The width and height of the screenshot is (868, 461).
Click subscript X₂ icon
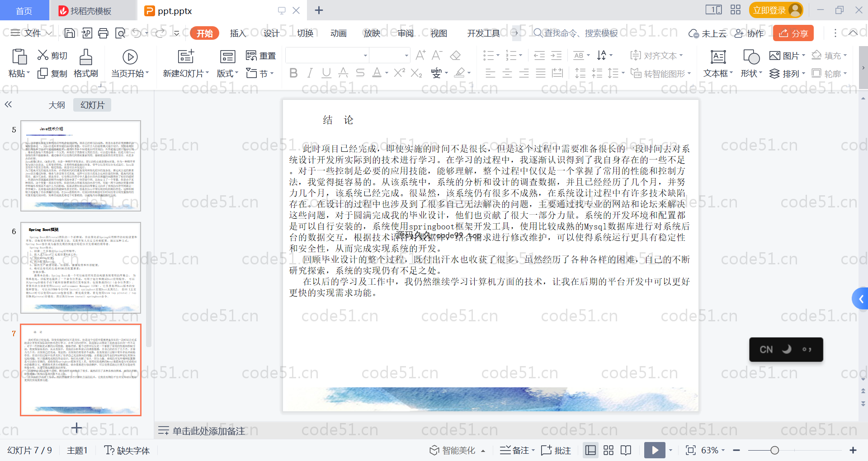416,73
